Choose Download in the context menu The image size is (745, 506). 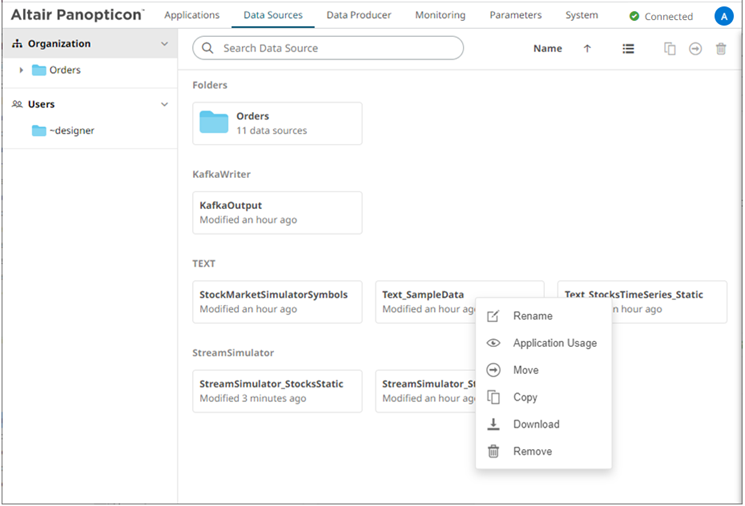pyautogui.click(x=536, y=424)
